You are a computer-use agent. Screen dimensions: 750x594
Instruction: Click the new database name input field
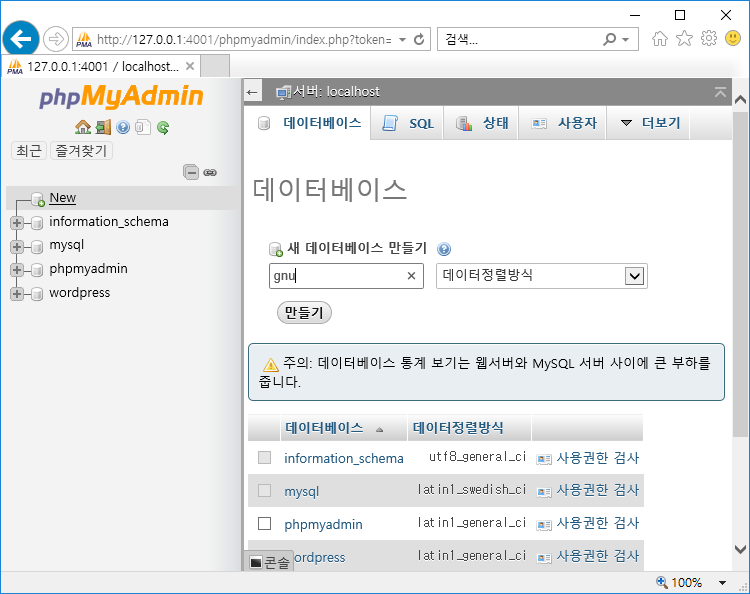pos(335,277)
